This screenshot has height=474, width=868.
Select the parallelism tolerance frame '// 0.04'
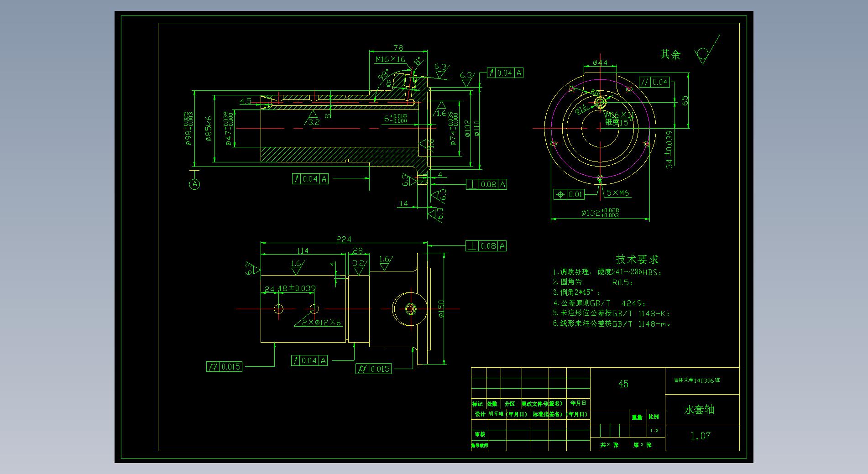pyautogui.click(x=654, y=82)
